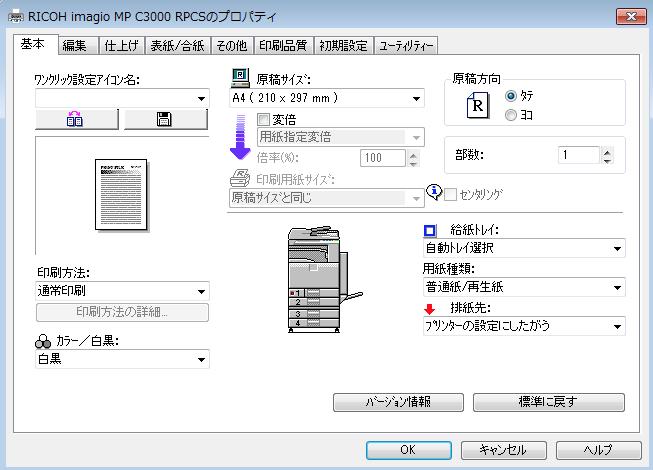Click tray 1 on the printer illustration
This screenshot has height=470, width=653.
tap(314, 293)
